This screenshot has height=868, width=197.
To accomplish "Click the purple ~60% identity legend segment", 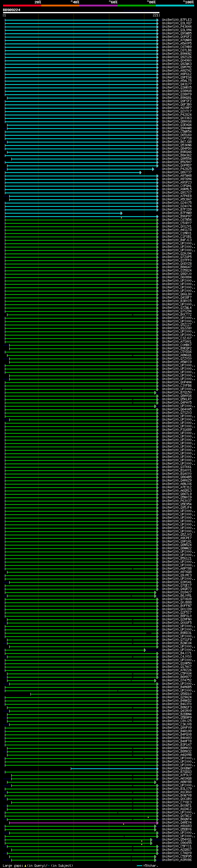I will (x=99, y=6).
